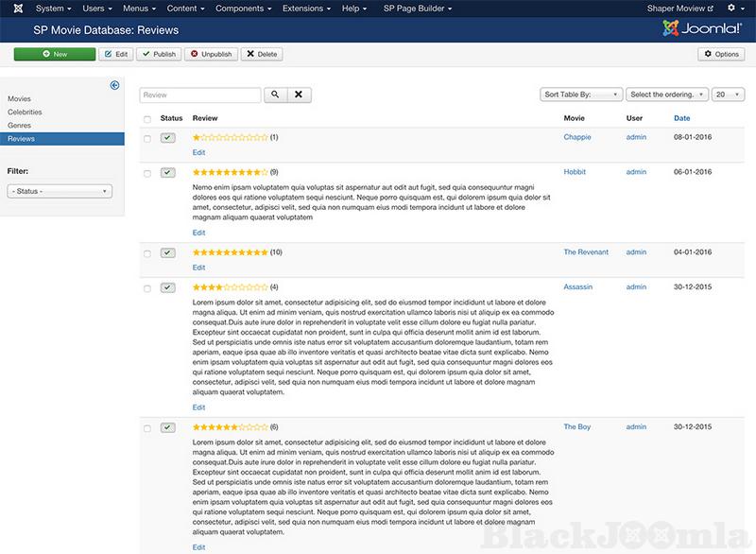Open the settings gear menu

click(x=732, y=9)
